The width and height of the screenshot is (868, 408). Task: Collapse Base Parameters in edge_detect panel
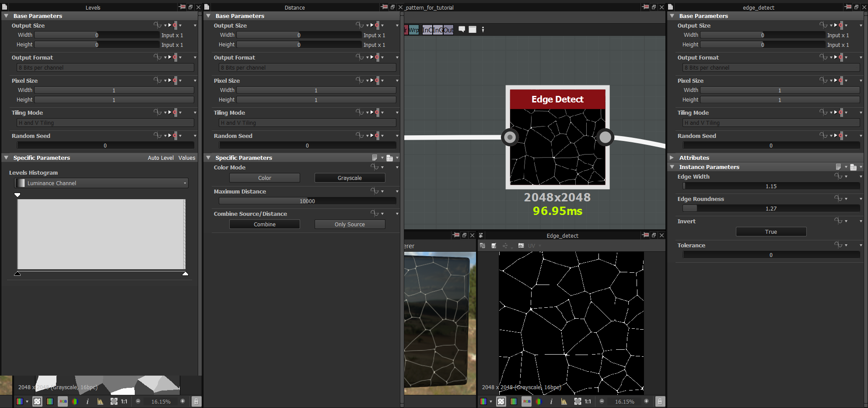pyautogui.click(x=672, y=16)
